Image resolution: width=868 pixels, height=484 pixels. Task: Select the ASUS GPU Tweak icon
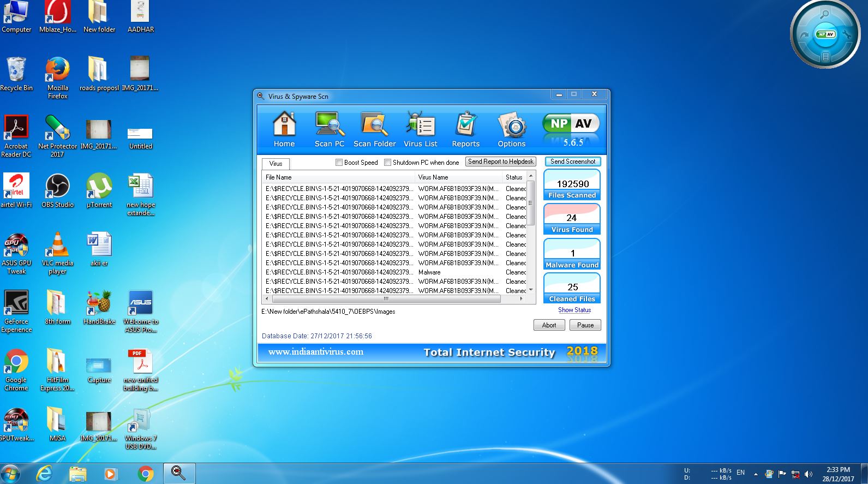[16, 253]
